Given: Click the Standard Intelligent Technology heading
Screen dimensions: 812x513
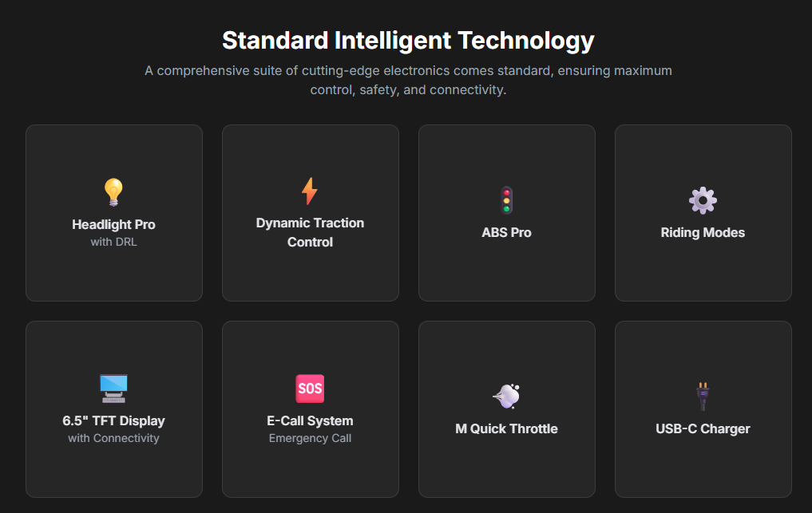Looking at the screenshot, I should [408, 40].
